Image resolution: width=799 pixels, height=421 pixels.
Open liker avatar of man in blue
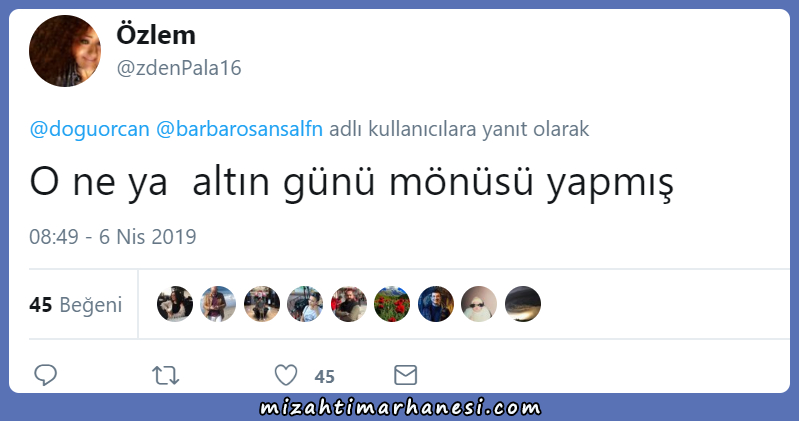[436, 304]
